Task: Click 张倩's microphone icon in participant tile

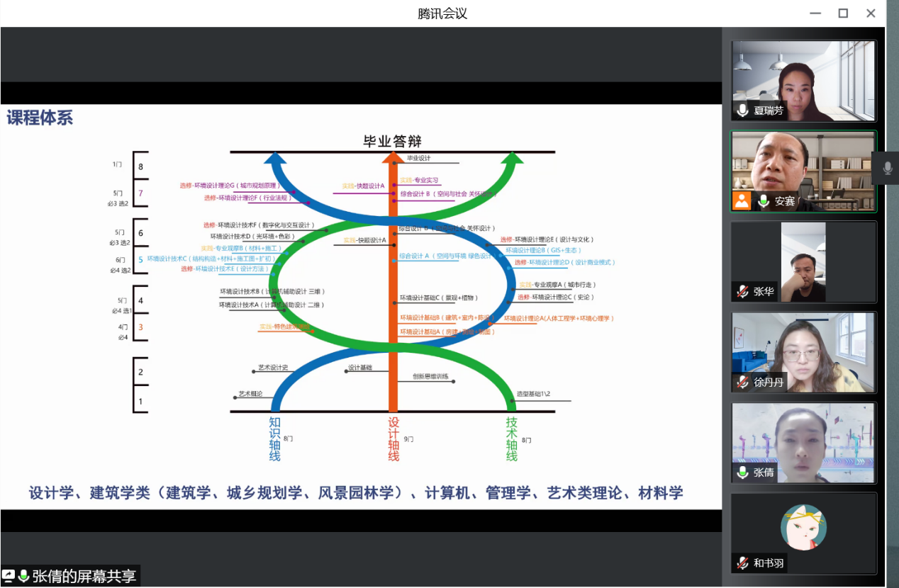Action: point(742,473)
